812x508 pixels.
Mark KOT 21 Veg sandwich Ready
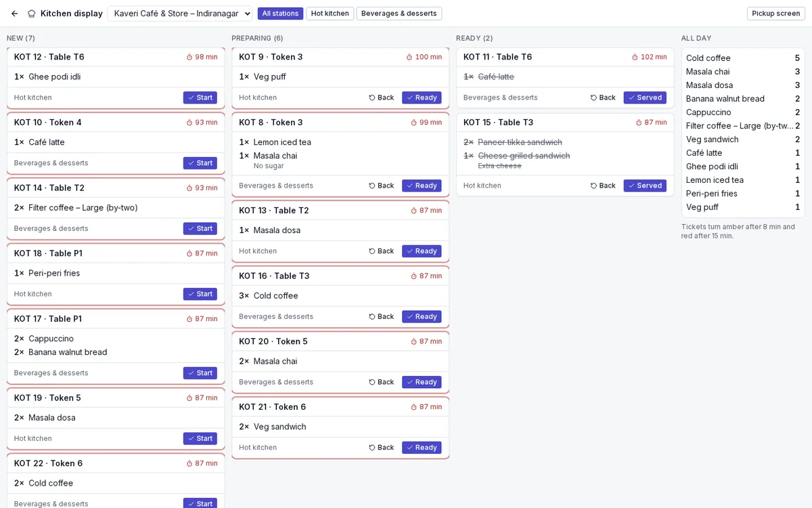pyautogui.click(x=422, y=448)
